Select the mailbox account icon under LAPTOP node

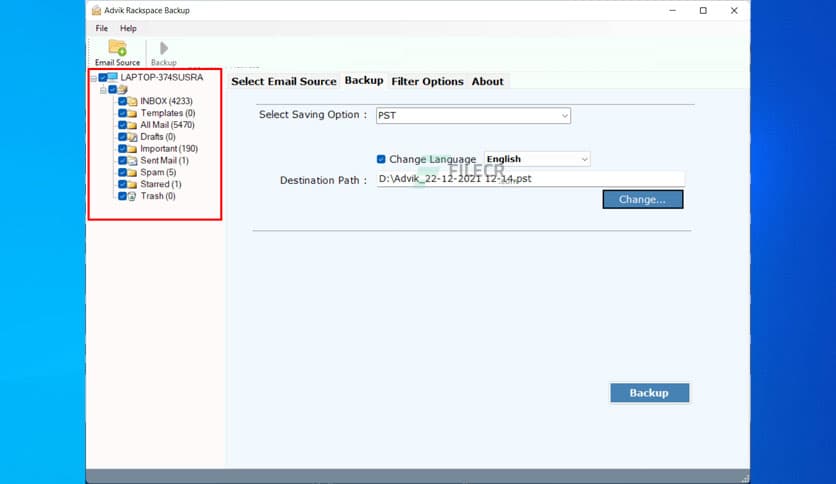123,90
